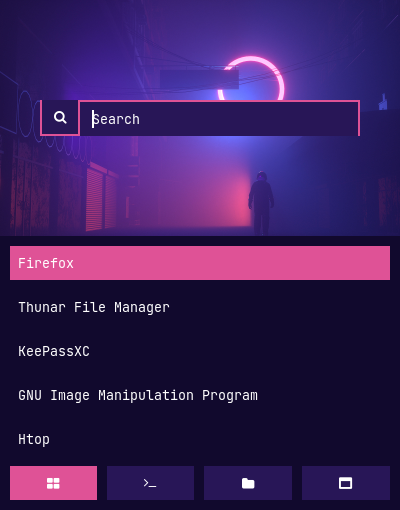Pick the folder icon tab
Viewport: 400px width, 510px height.
pyautogui.click(x=248, y=483)
